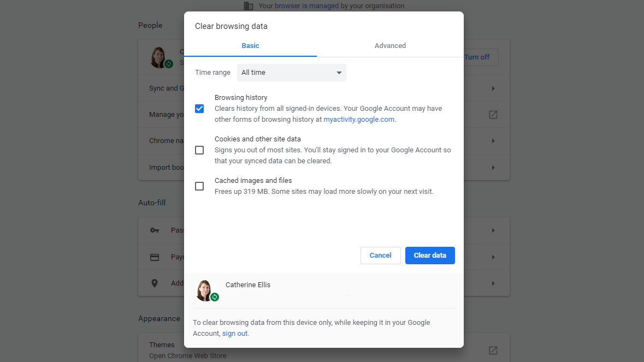Click the Cached images and files label
The image size is (644, 362).
click(253, 181)
